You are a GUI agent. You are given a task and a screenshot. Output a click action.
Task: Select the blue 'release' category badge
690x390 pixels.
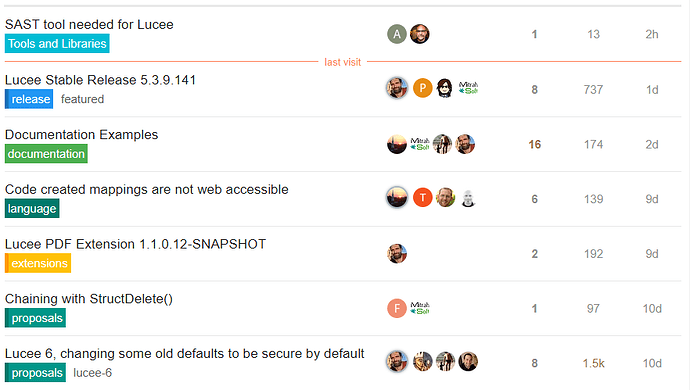click(29, 99)
